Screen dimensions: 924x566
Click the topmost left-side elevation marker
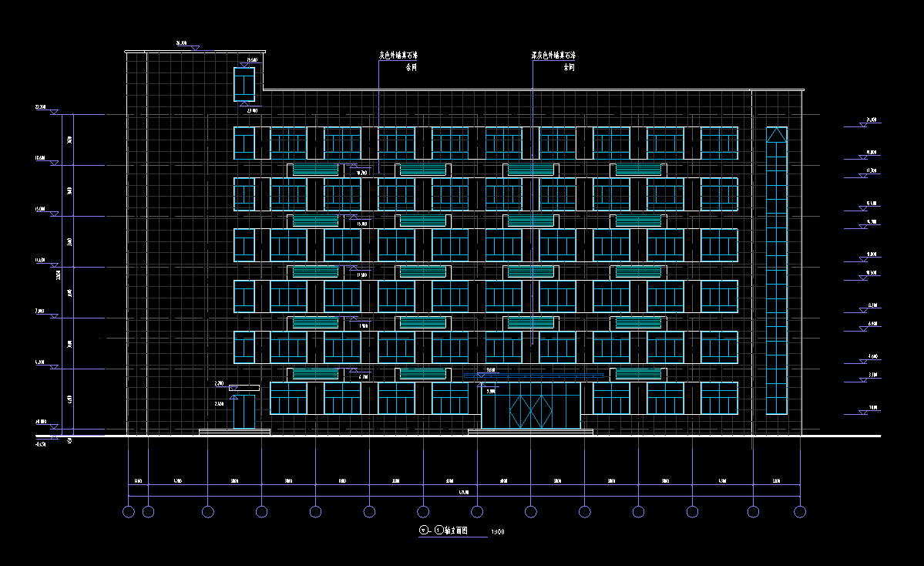[x=54, y=113]
